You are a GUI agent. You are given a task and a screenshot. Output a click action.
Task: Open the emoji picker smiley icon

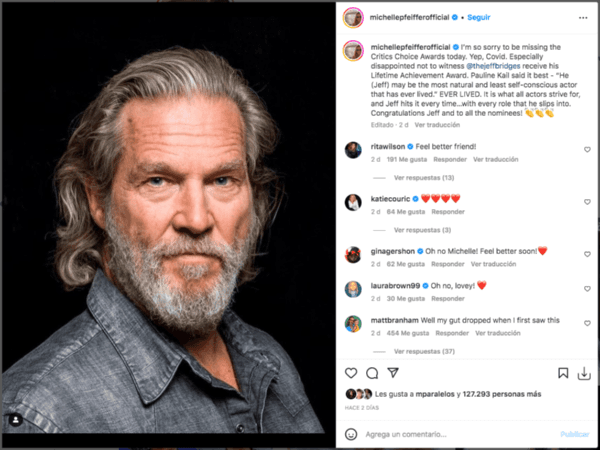(x=351, y=434)
